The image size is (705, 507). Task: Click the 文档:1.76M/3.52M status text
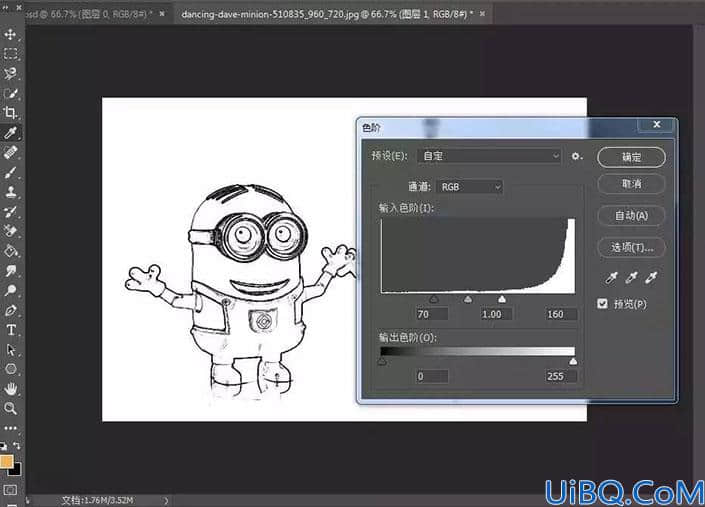[97, 500]
